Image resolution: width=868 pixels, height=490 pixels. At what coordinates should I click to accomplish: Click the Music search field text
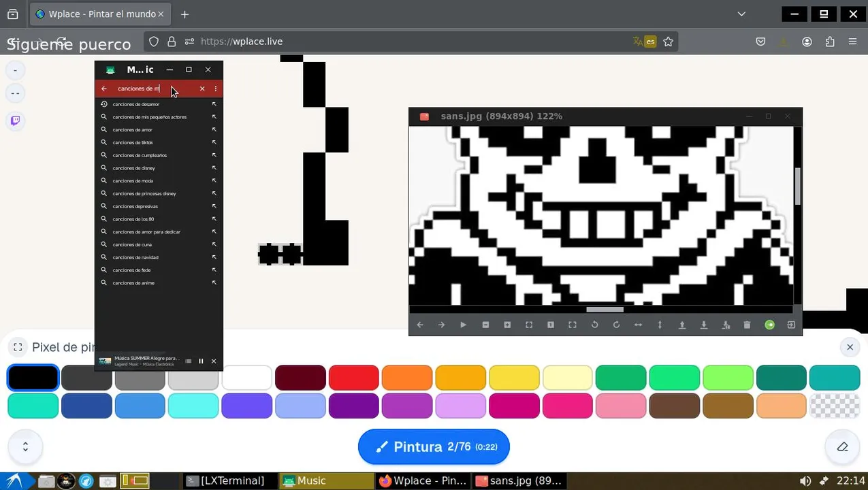point(138,88)
